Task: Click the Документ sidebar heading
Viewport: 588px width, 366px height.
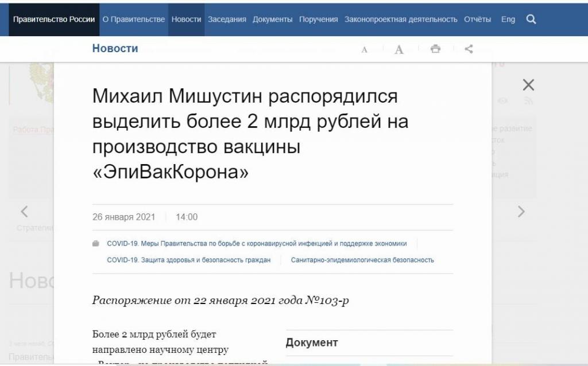Action: click(312, 343)
